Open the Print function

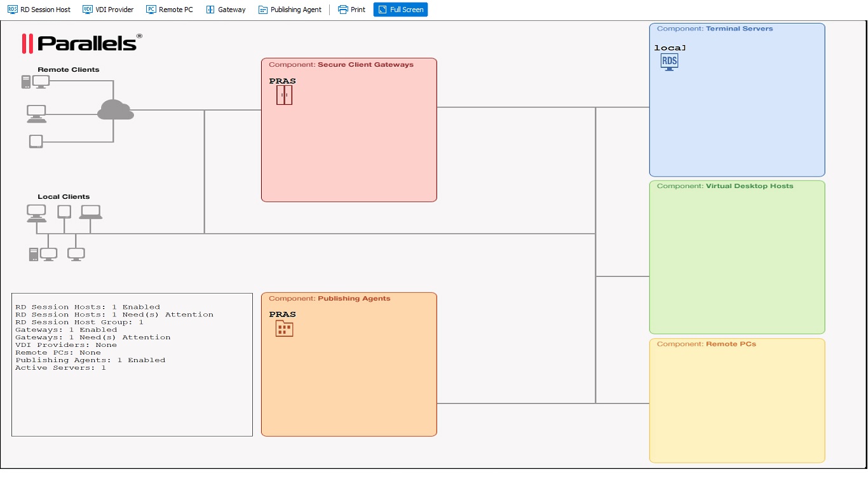click(x=351, y=10)
